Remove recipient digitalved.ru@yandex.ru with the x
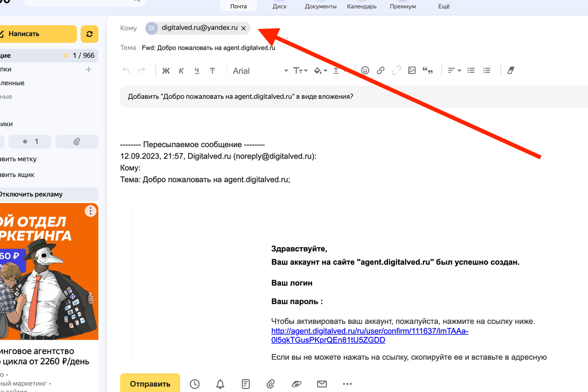Screen dimensions: 588x392 click(244, 28)
